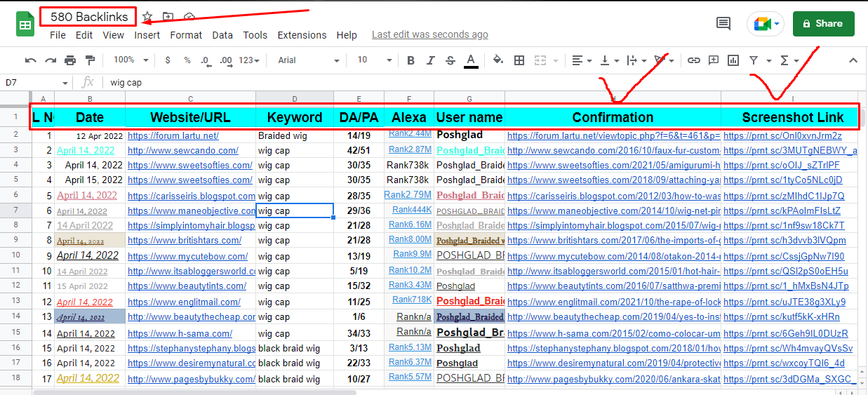Click the Undo icon in toolbar

click(x=30, y=60)
